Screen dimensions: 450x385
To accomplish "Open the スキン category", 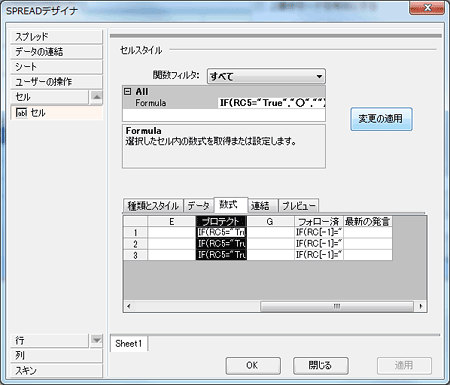I will click(56, 370).
